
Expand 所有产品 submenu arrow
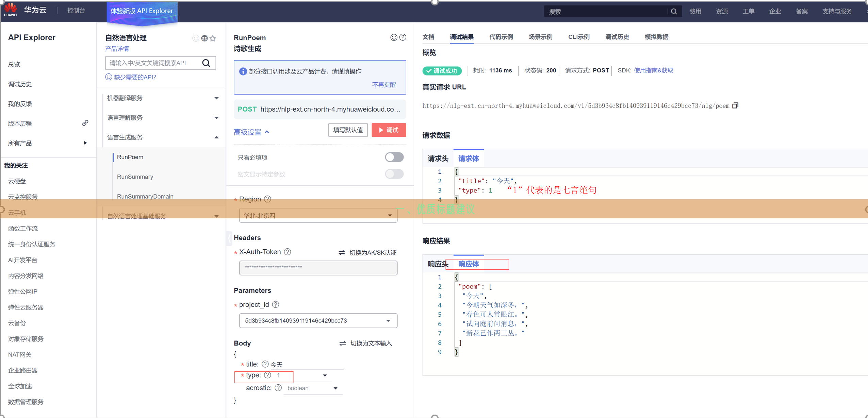click(x=85, y=143)
